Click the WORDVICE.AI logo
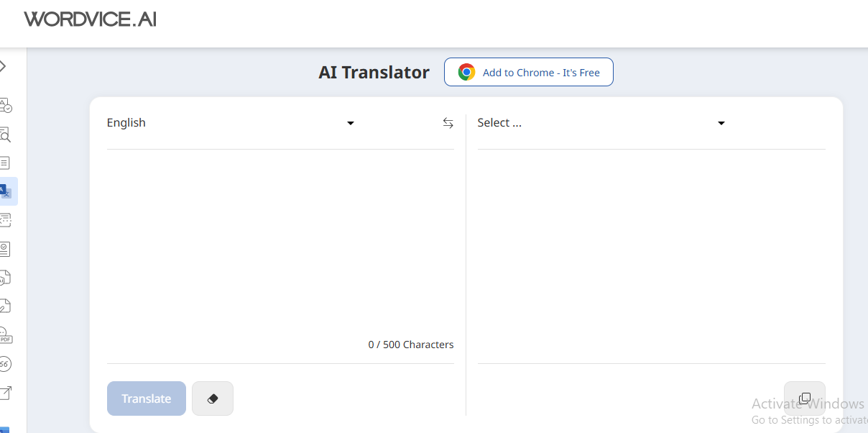Viewport: 868px width, 433px height. 90,19
